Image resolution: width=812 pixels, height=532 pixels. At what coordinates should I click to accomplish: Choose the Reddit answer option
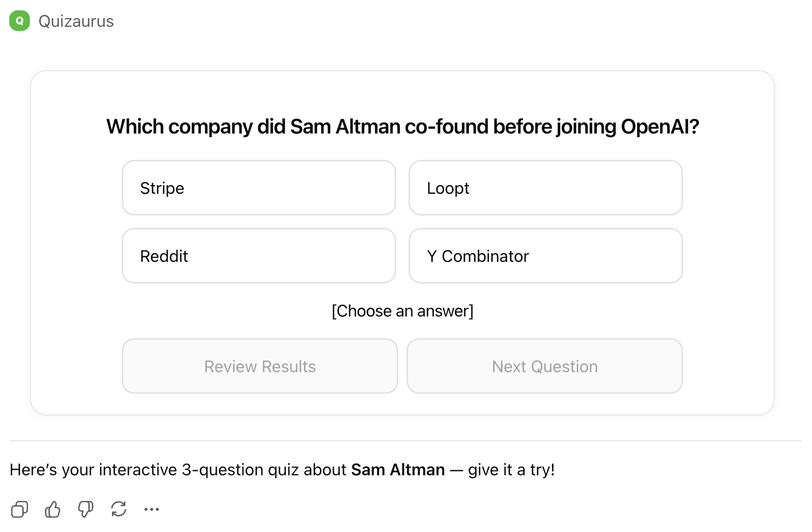pos(258,256)
